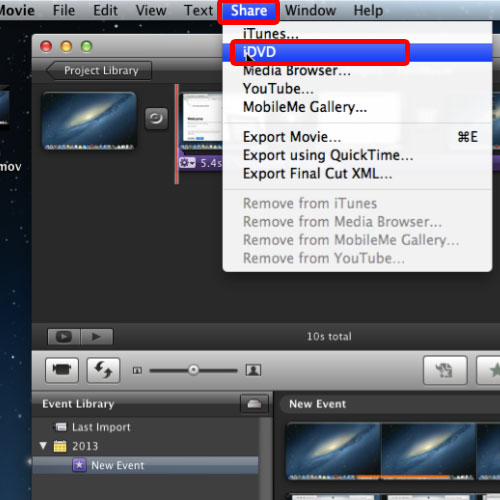The image size is (500, 500).
Task: Swap events and projects with arrows button
Action: click(103, 370)
